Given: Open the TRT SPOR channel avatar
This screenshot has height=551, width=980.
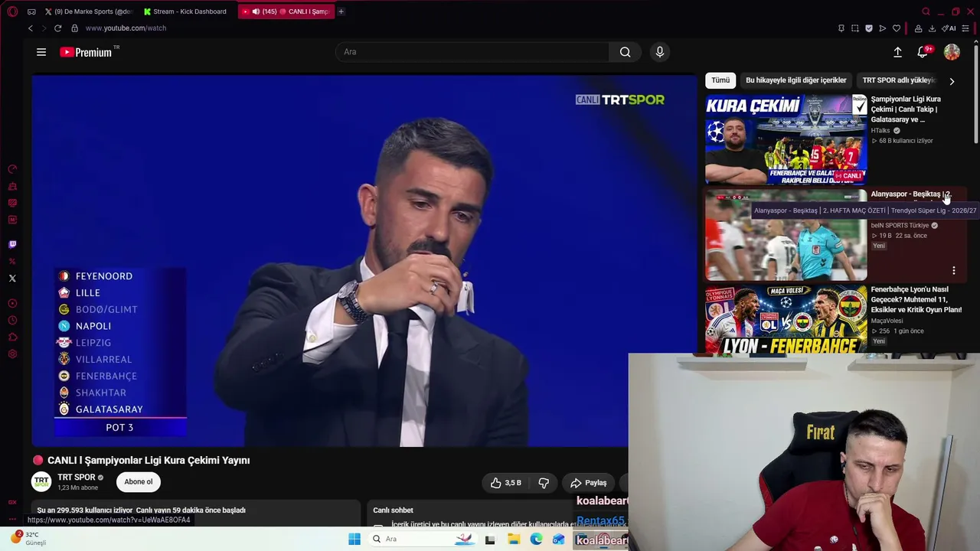Looking at the screenshot, I should click(41, 482).
